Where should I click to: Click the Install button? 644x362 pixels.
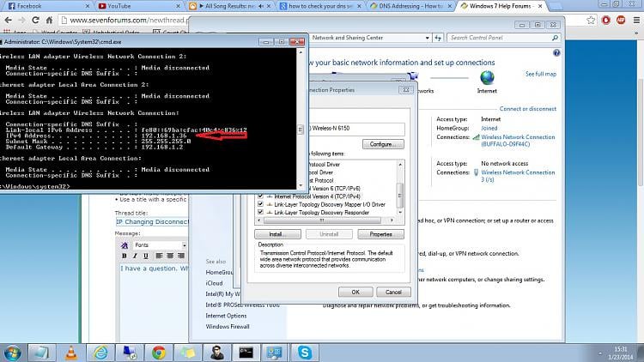[x=277, y=234]
